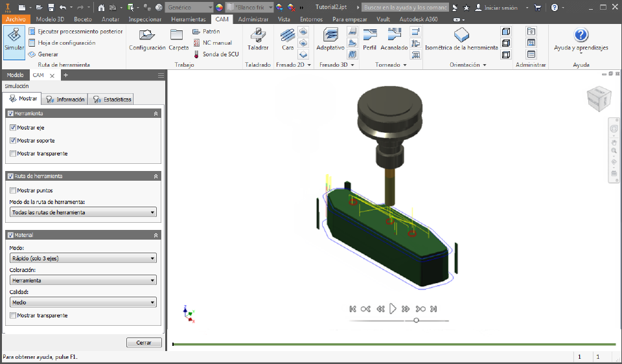Open the Modo material dropdown
This screenshot has height=364, width=622.
click(x=83, y=258)
